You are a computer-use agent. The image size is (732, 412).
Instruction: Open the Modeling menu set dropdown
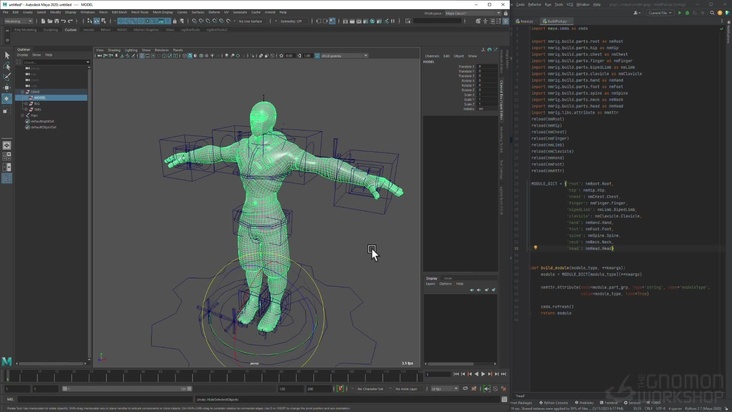(x=20, y=21)
